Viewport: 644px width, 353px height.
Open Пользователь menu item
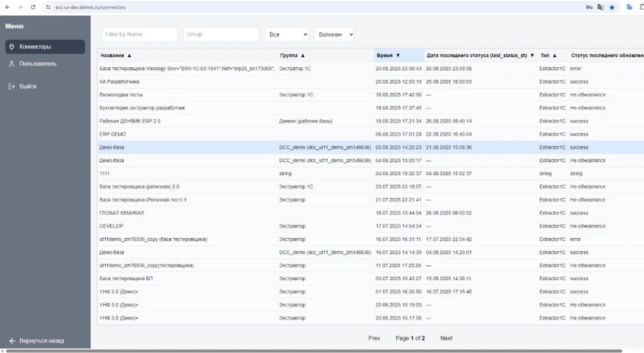[x=38, y=64]
